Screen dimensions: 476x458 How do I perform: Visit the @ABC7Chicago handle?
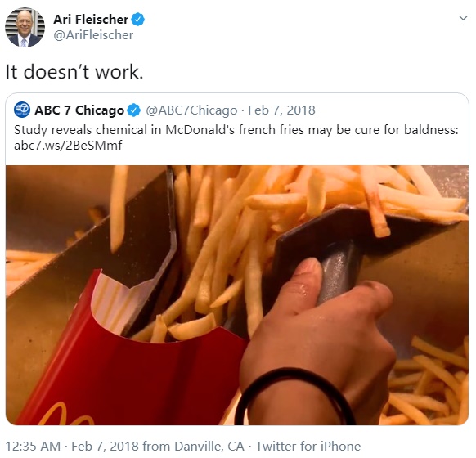[x=191, y=110]
